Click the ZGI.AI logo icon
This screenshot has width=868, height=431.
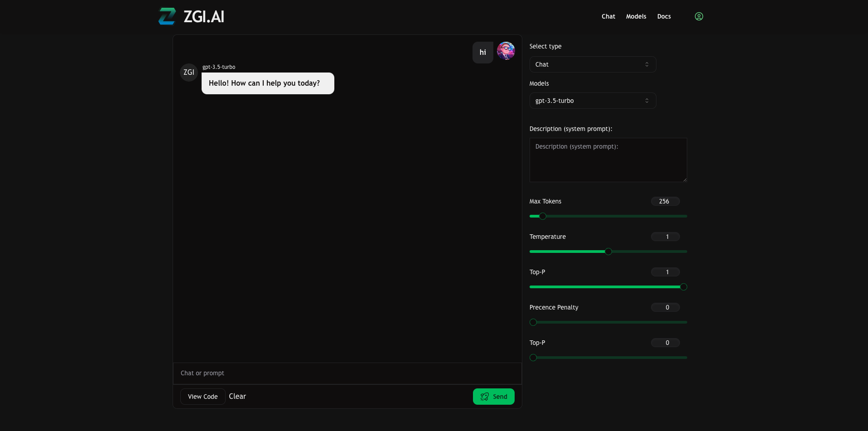pos(167,16)
